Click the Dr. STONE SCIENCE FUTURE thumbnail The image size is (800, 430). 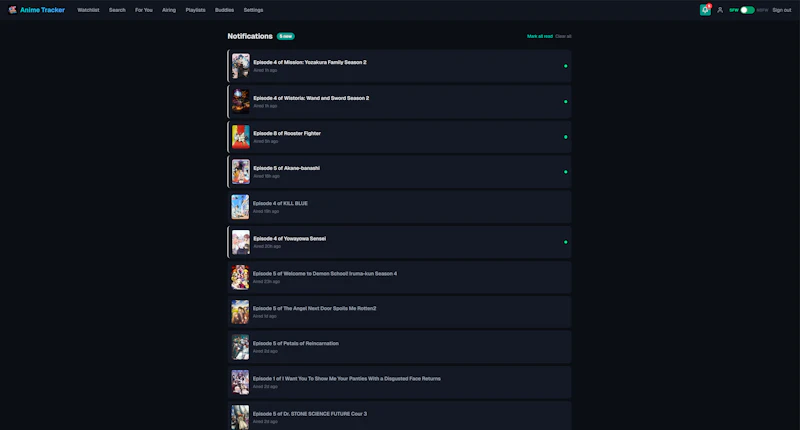coord(240,417)
